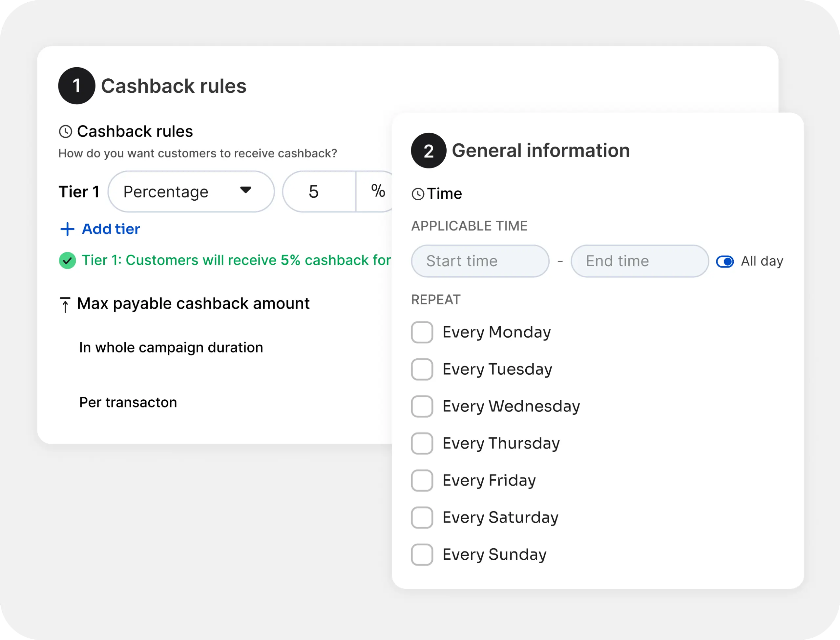Click 'Per transacton' text
Screen dimensions: 840x640
point(128,402)
